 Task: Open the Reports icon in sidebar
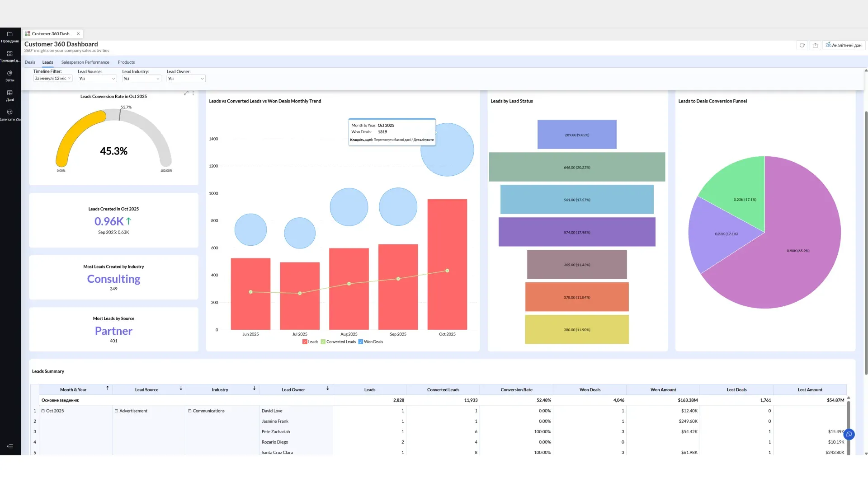[9, 73]
